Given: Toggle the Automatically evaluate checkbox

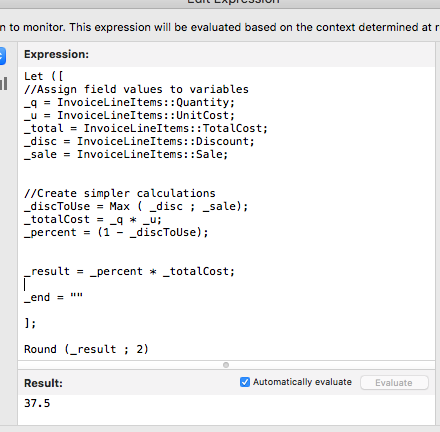Looking at the screenshot, I should tap(245, 382).
